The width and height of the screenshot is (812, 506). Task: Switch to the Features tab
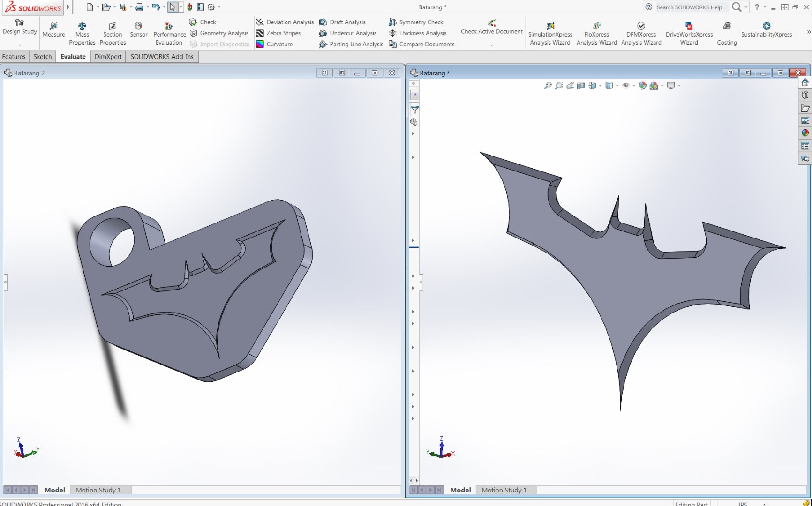pyautogui.click(x=14, y=57)
